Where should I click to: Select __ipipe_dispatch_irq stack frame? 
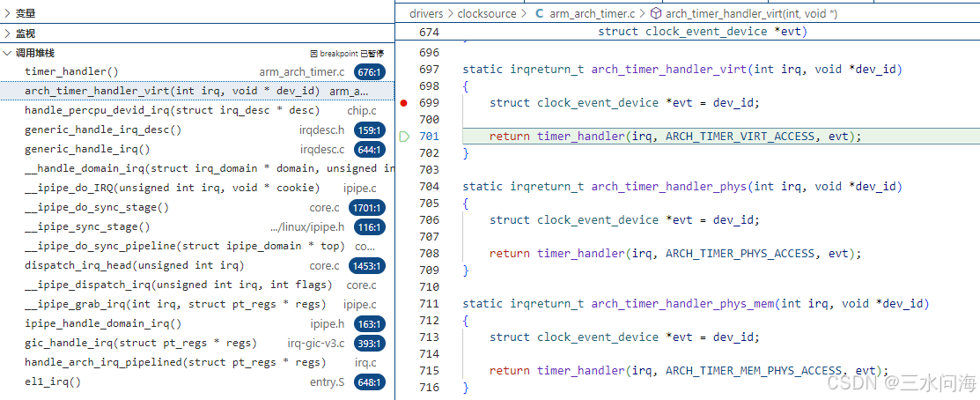(x=197, y=285)
